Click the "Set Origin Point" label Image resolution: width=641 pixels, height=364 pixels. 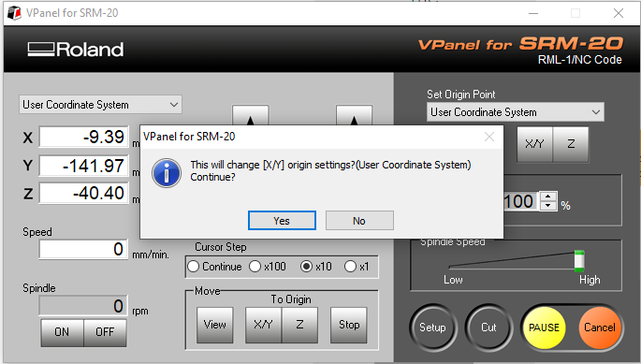pyautogui.click(x=461, y=95)
